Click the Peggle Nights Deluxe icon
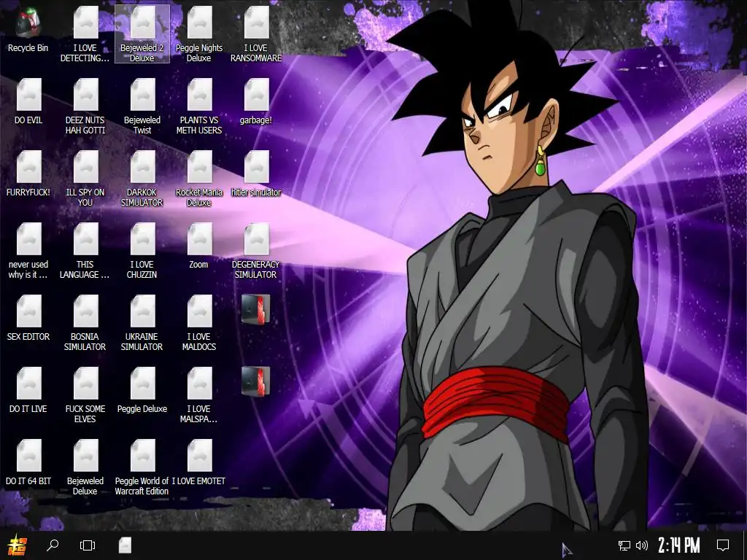Image resolution: width=747 pixels, height=560 pixels. click(x=199, y=34)
